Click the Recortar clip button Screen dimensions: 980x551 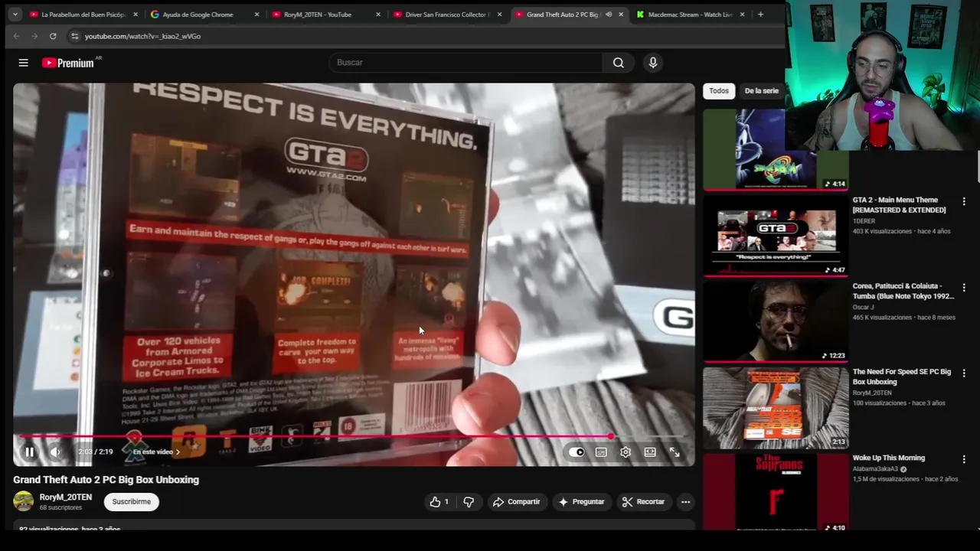coord(643,502)
